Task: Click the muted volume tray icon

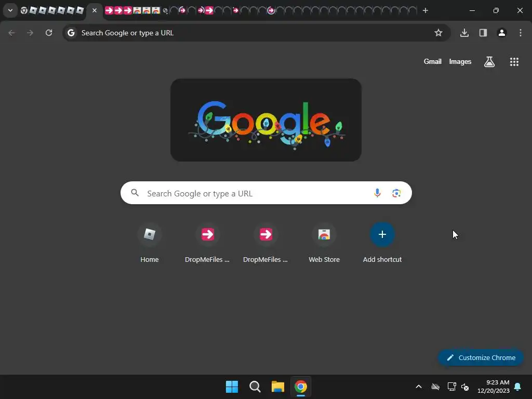Action: tap(465, 387)
